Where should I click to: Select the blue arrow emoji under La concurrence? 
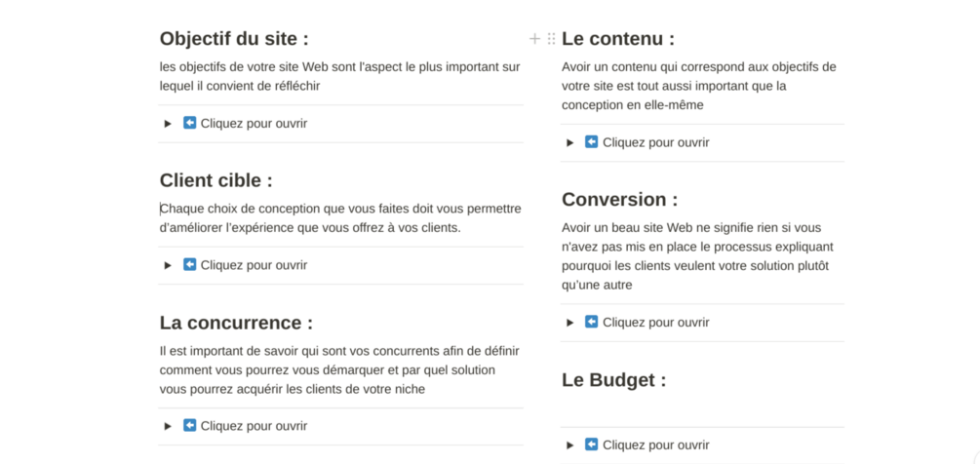tap(189, 425)
